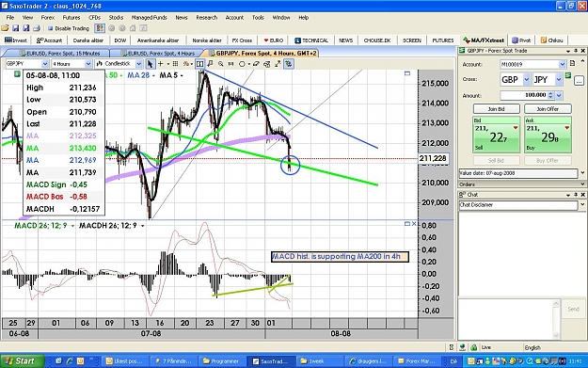
Task: Open the Managed Funds menu
Action: pos(149,17)
